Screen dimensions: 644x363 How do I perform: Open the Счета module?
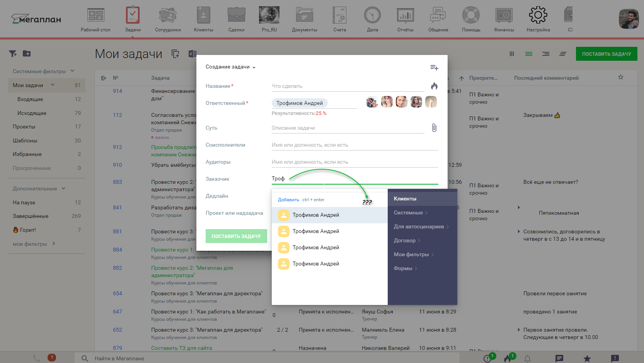point(340,19)
